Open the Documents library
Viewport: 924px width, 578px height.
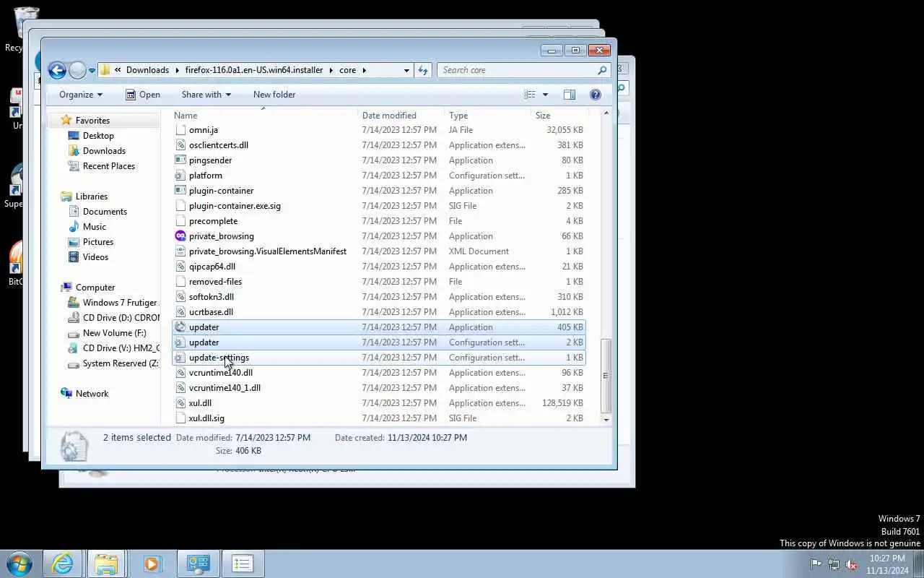tap(105, 212)
